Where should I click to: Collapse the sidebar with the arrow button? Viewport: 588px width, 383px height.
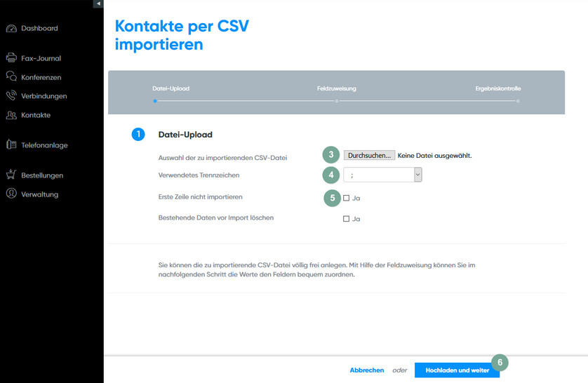(98, 4)
